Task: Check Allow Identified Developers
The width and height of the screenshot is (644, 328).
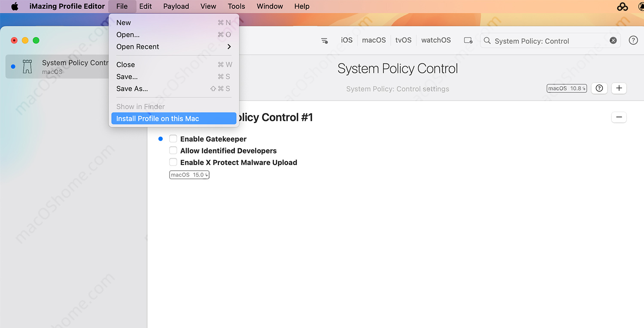Action: 173,150
